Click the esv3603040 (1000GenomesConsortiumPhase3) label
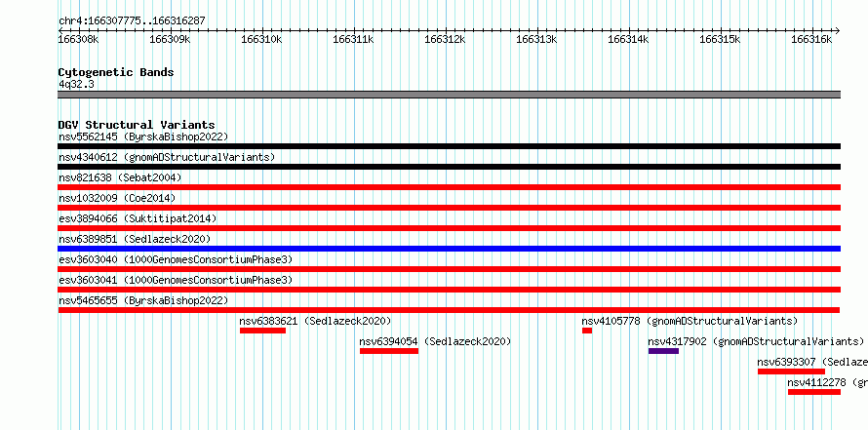The image size is (868, 430). click(x=176, y=259)
